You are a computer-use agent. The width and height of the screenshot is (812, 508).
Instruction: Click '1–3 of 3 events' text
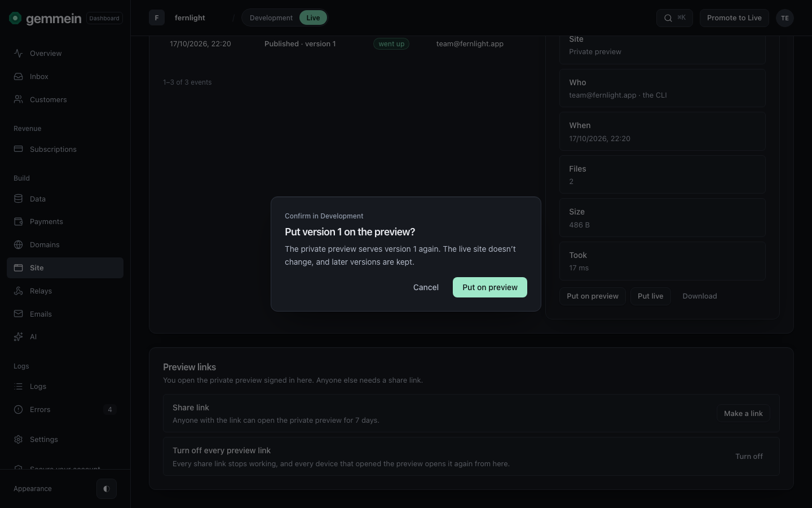point(187,82)
